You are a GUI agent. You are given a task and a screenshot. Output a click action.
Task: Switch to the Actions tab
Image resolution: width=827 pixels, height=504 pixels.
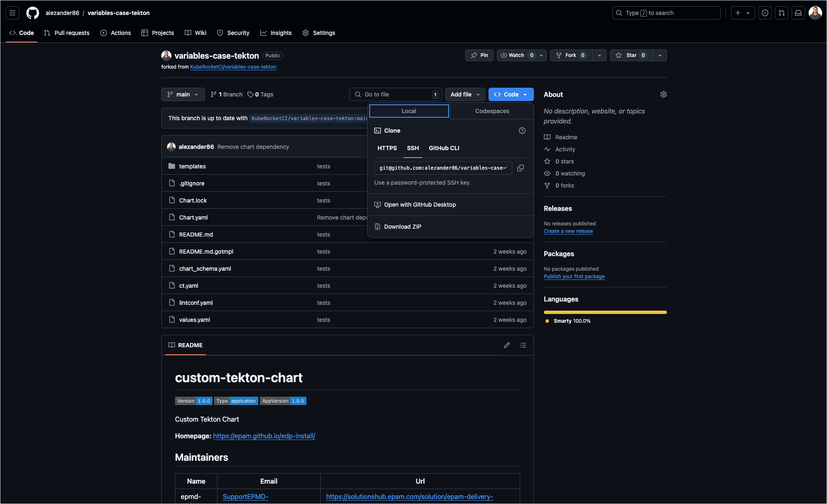(116, 33)
